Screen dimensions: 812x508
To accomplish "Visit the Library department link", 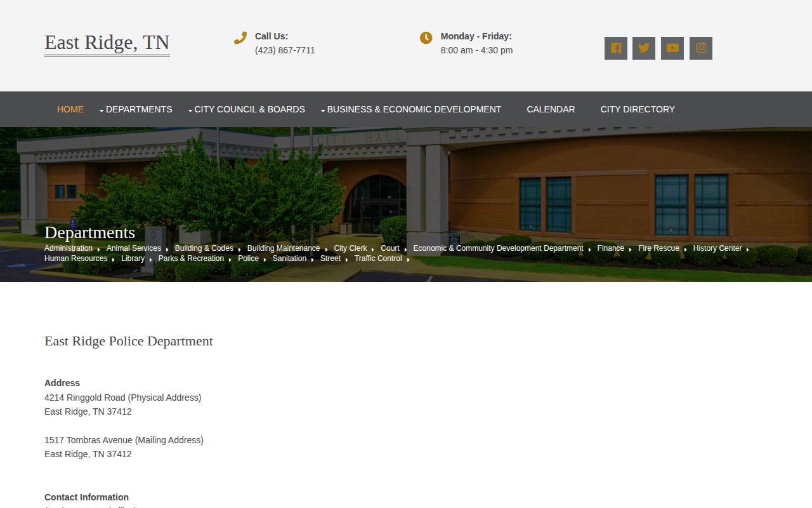I will point(133,258).
